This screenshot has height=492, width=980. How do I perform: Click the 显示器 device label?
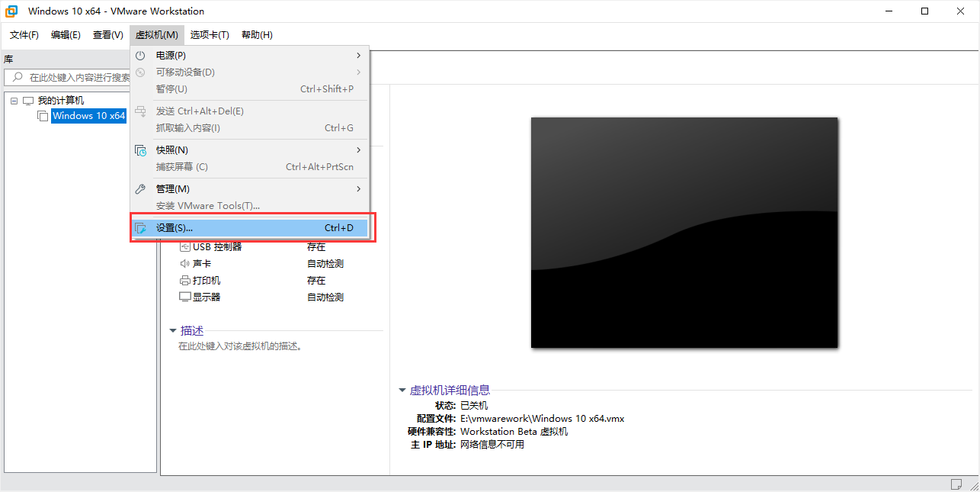(207, 297)
